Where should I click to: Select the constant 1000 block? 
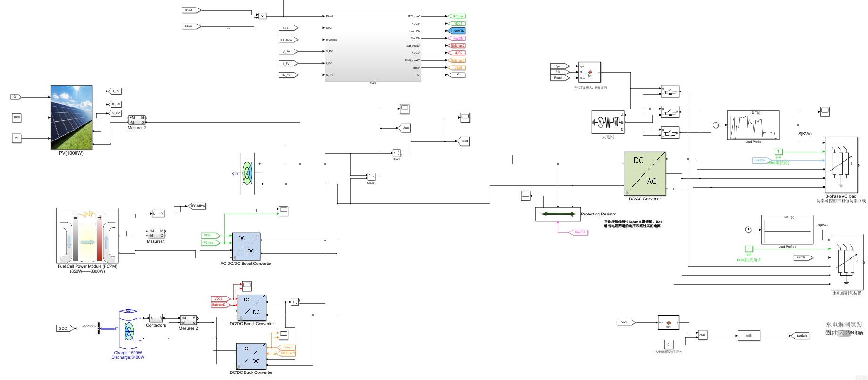(17, 117)
